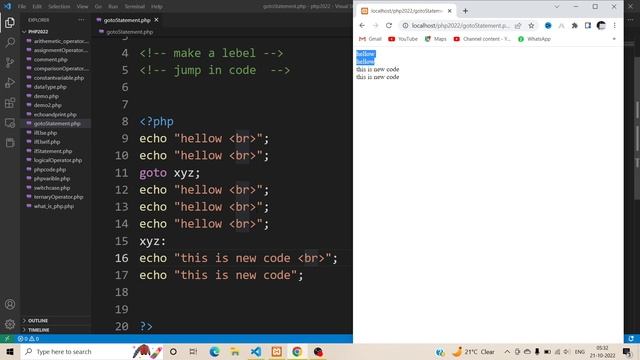The image size is (640, 360).
Task: Open the File menu
Action: coord(22,7)
